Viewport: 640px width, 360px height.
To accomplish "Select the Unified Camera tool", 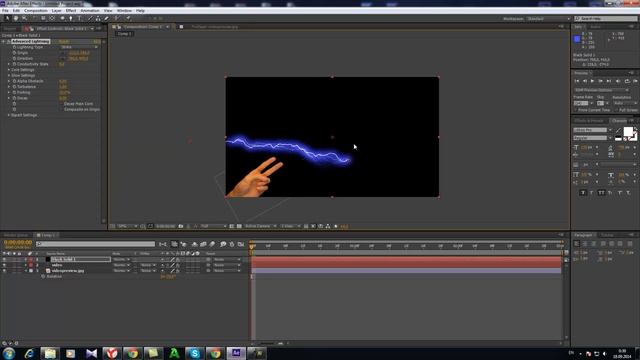I will (43, 18).
